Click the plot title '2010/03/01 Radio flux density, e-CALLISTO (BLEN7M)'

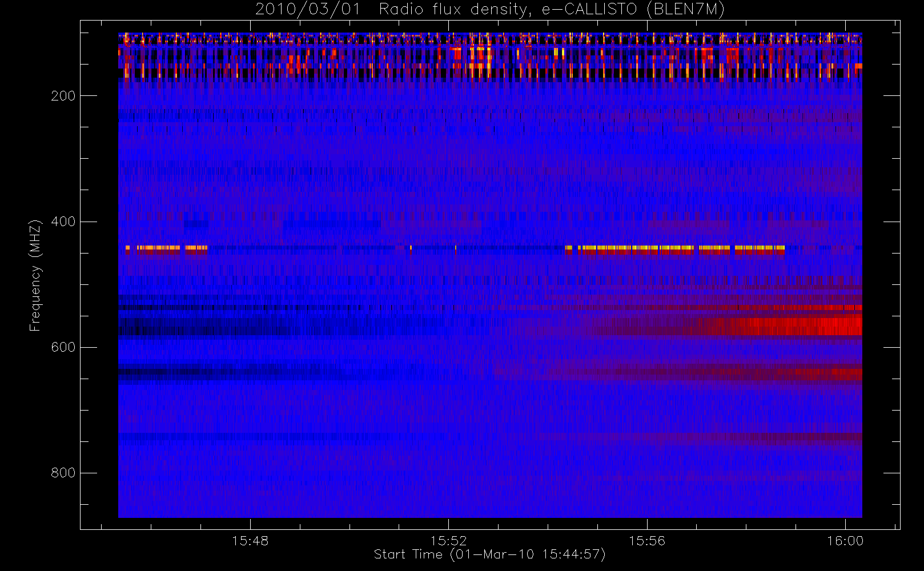490,10
